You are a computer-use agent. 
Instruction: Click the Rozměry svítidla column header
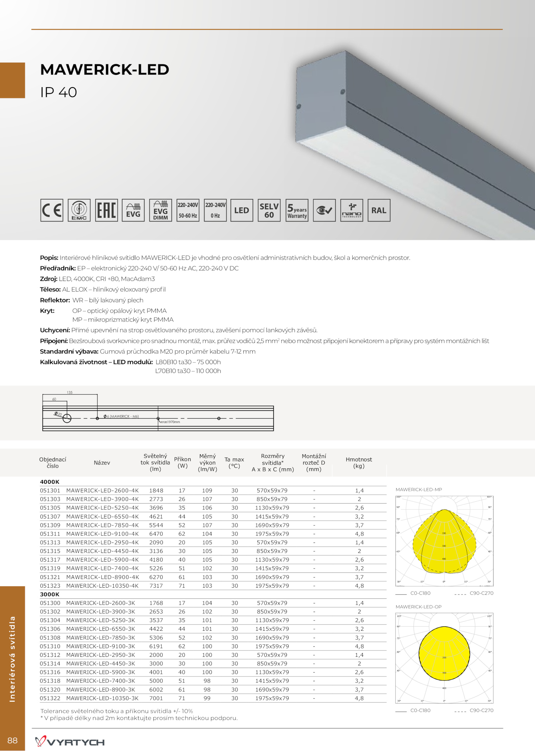pos(273,463)
